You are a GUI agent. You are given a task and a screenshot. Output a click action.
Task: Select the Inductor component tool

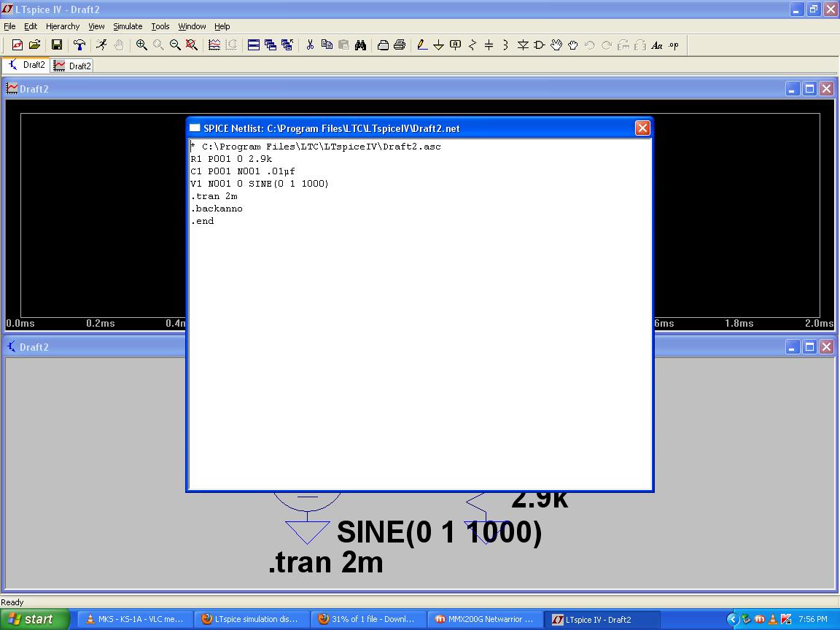[x=505, y=45]
